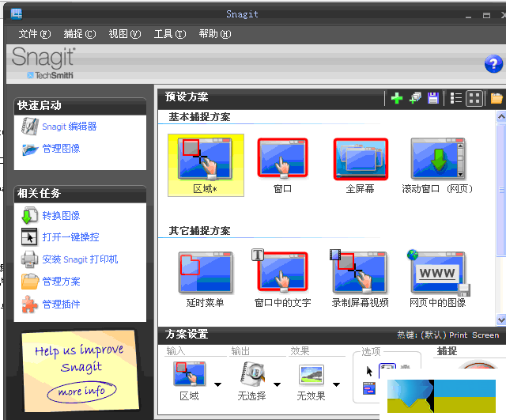Click the 打开一键操控 link
This screenshot has height=420, width=506.
coord(70,237)
